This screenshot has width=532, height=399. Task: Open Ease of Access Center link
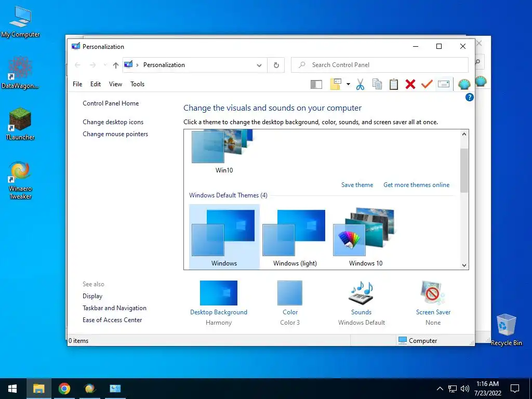pyautogui.click(x=112, y=320)
